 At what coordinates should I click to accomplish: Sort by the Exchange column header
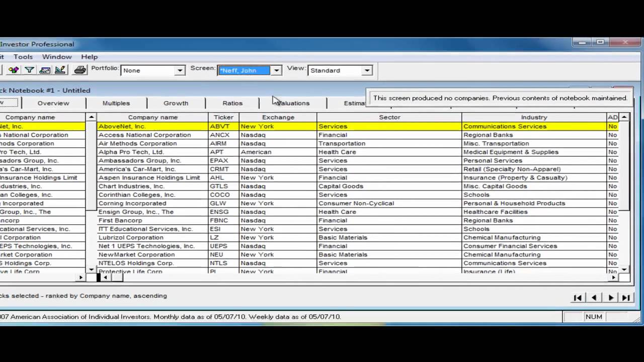point(278,117)
